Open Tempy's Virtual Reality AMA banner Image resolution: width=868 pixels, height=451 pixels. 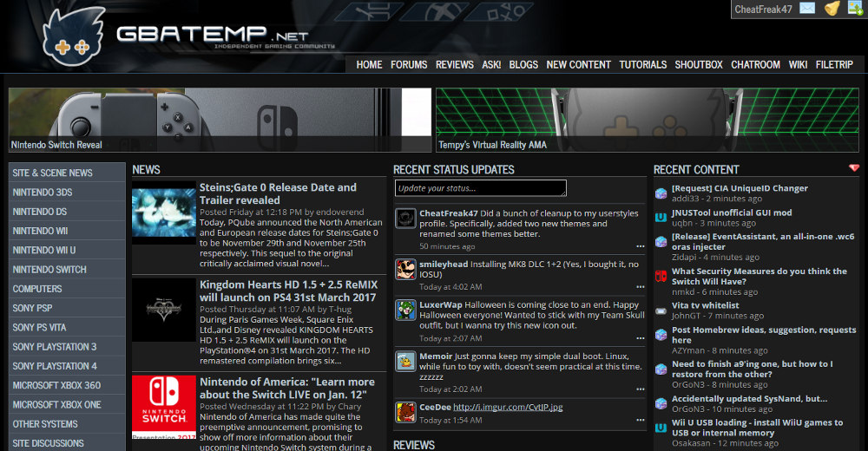point(648,120)
